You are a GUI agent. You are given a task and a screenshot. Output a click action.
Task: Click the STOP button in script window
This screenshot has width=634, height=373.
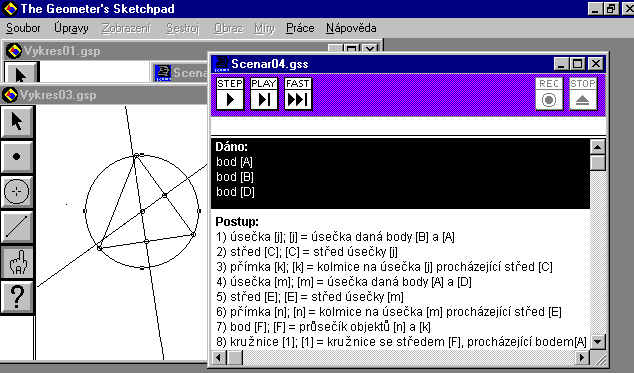point(583,94)
